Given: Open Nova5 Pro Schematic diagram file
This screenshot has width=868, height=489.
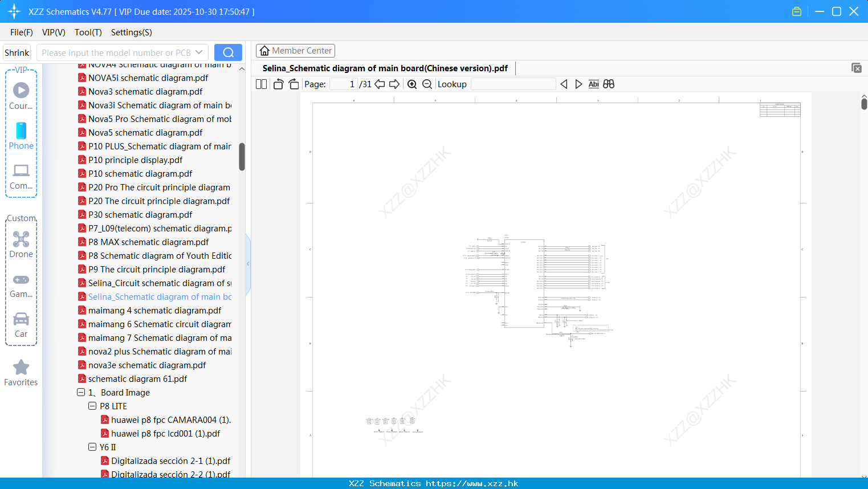Looking at the screenshot, I should coord(160,119).
